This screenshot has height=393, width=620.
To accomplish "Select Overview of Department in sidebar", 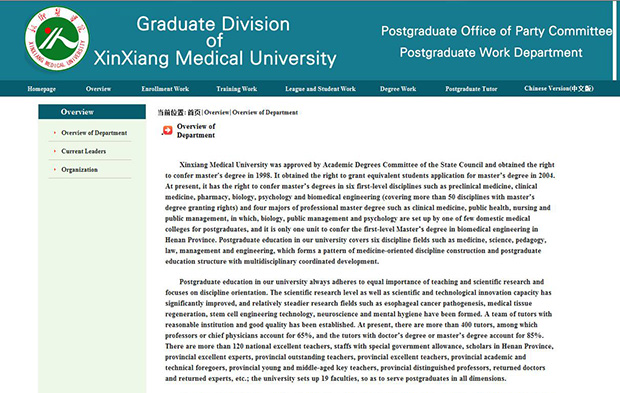I will click(x=94, y=133).
